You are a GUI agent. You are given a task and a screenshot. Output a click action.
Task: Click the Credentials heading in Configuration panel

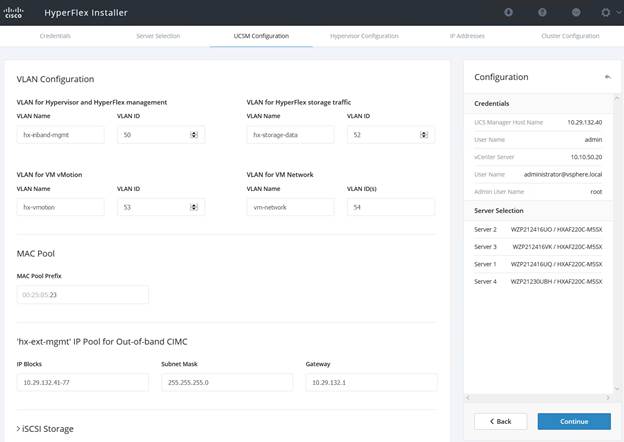[x=491, y=103]
